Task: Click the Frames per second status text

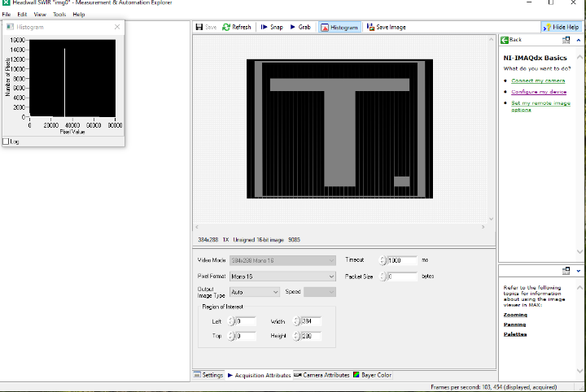Action: point(494,387)
